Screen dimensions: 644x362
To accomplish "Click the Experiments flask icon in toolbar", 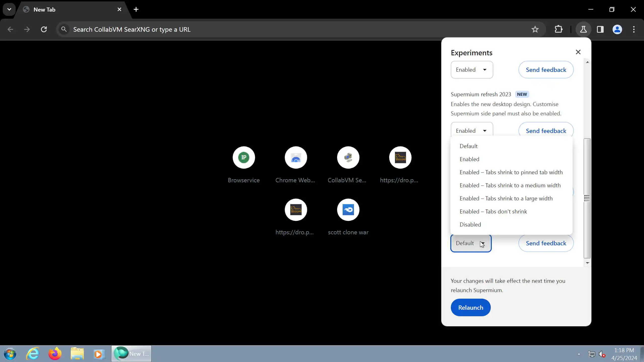I will pos(583,29).
